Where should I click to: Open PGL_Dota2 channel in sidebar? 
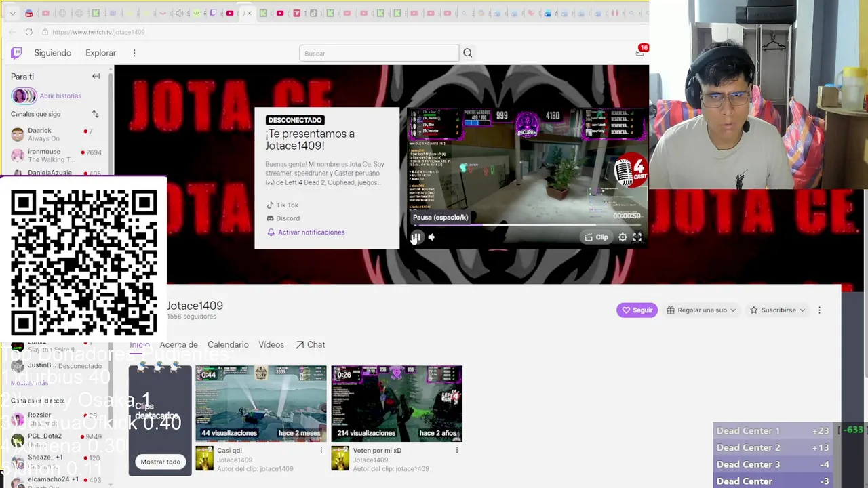pyautogui.click(x=56, y=440)
